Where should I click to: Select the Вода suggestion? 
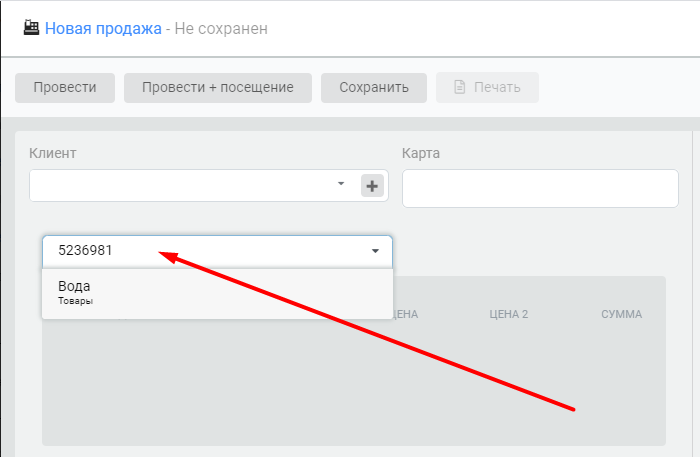tap(217, 293)
